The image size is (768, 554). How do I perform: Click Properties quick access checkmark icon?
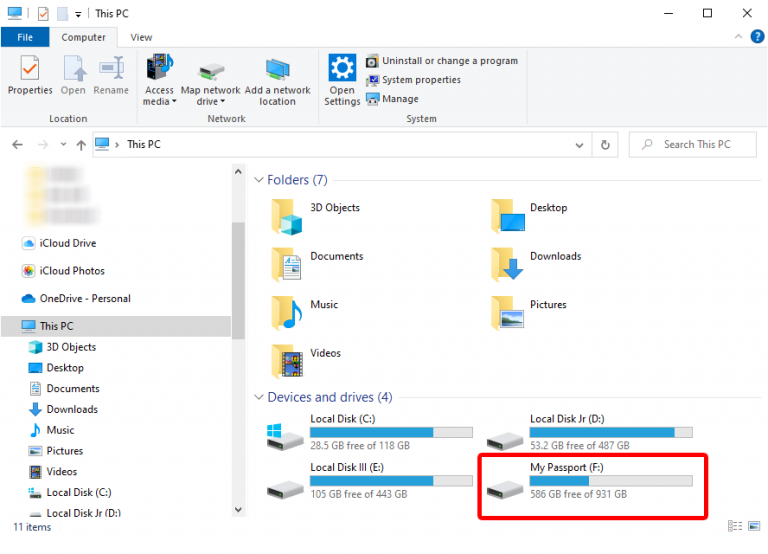click(43, 14)
